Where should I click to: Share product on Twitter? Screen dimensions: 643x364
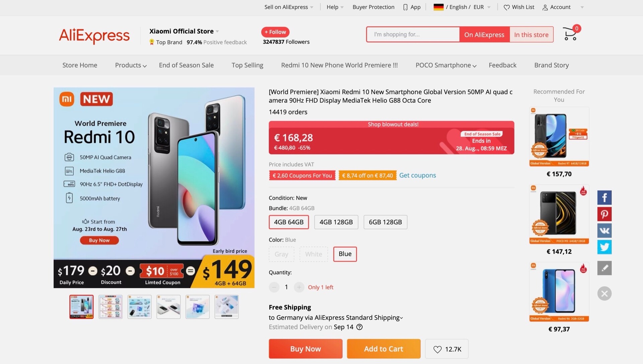coord(604,247)
